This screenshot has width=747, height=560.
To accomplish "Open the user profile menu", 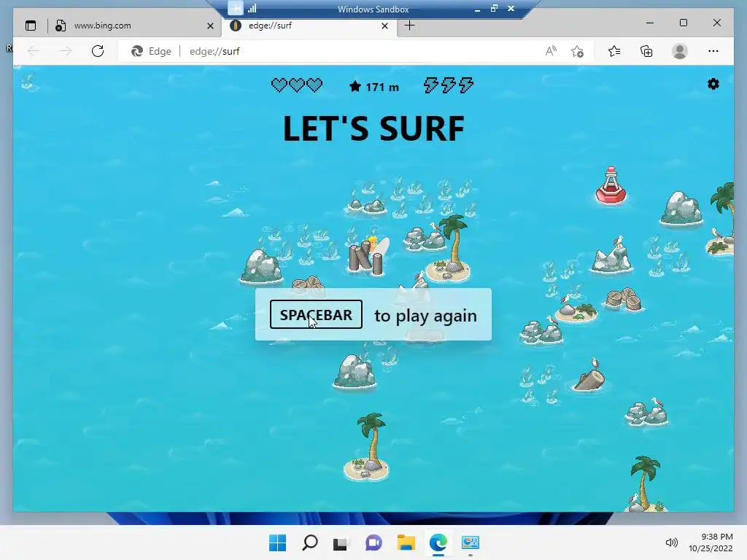I will click(680, 51).
